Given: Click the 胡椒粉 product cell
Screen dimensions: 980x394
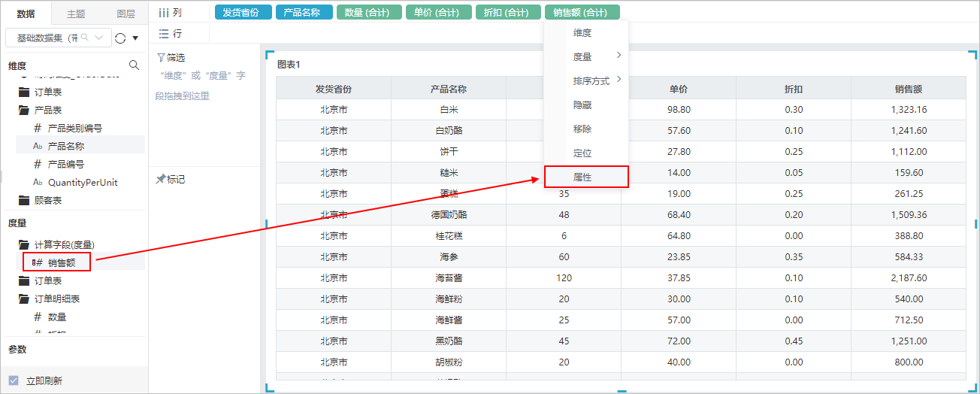Looking at the screenshot, I should (449, 362).
